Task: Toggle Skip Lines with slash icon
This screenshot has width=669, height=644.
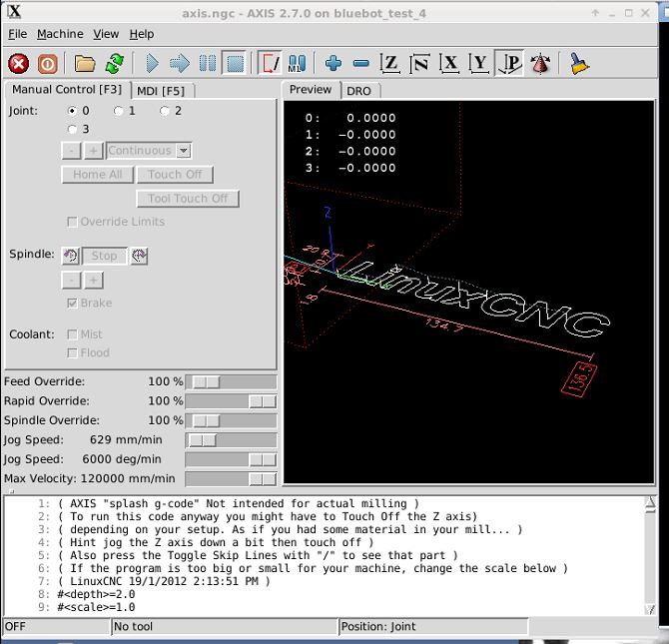Action: pyautogui.click(x=270, y=64)
